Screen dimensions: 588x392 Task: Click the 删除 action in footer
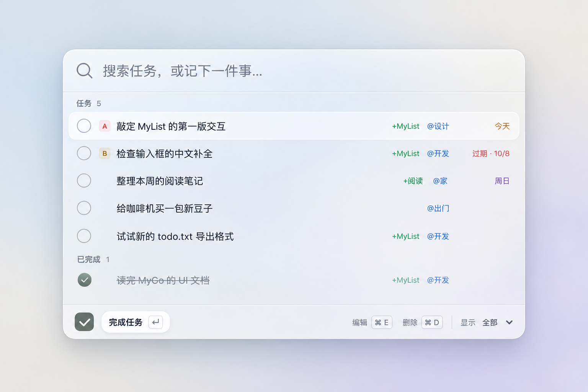click(x=410, y=323)
